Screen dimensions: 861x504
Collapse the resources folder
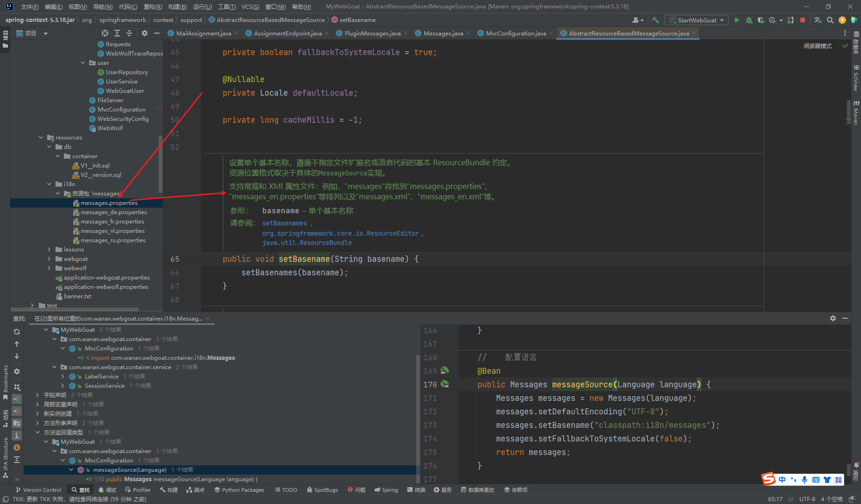[41, 138]
